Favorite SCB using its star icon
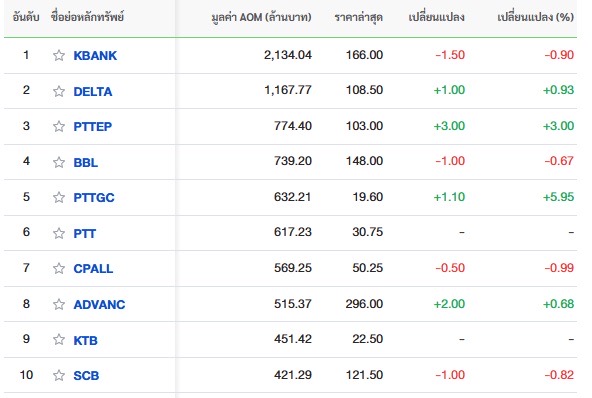The image size is (592, 398). click(59, 375)
